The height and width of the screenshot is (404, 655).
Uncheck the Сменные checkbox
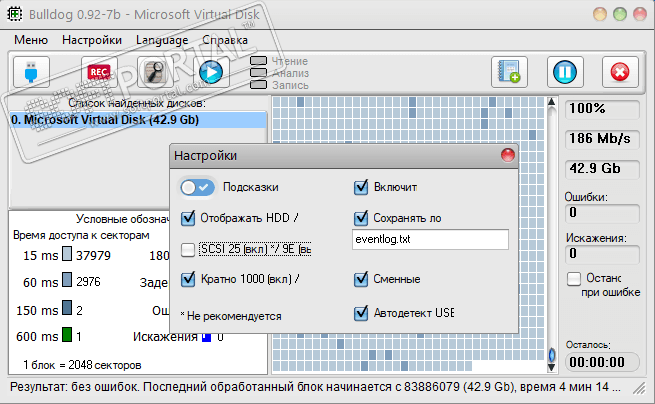[x=361, y=279]
